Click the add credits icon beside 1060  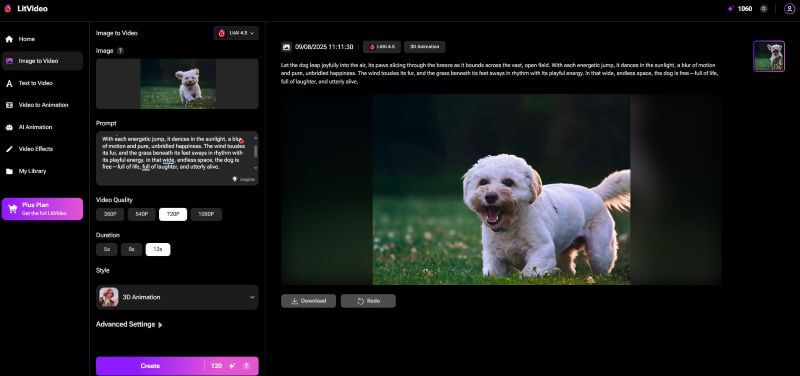[x=763, y=9]
